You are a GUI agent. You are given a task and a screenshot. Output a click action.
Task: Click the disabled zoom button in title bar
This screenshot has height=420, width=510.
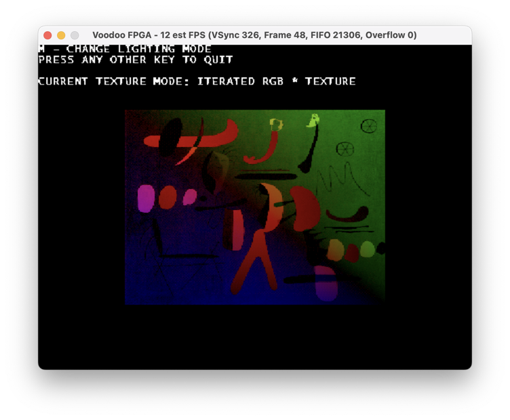(75, 35)
